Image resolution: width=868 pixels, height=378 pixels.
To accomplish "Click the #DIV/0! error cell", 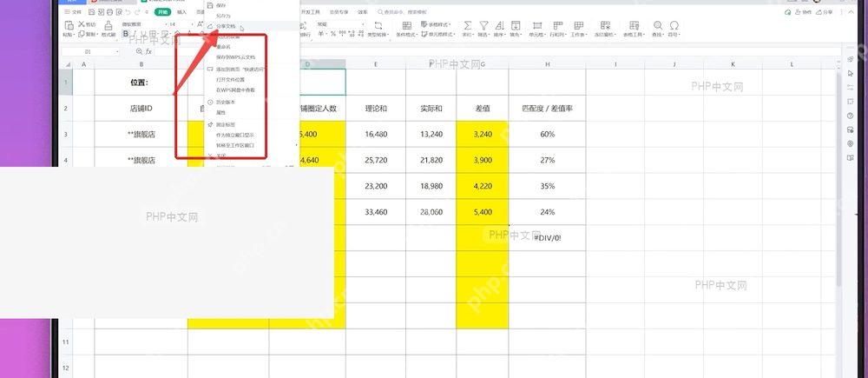I will coord(547,238).
